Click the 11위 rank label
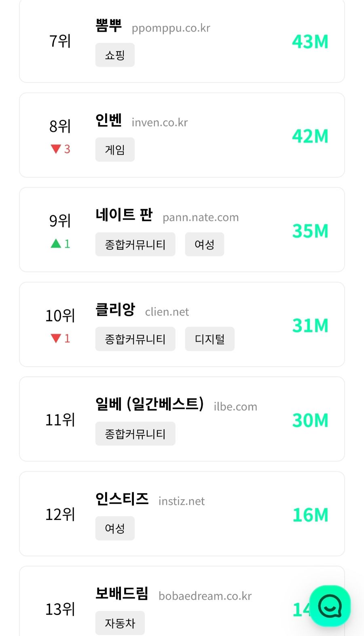The width and height of the screenshot is (364, 636). click(60, 420)
